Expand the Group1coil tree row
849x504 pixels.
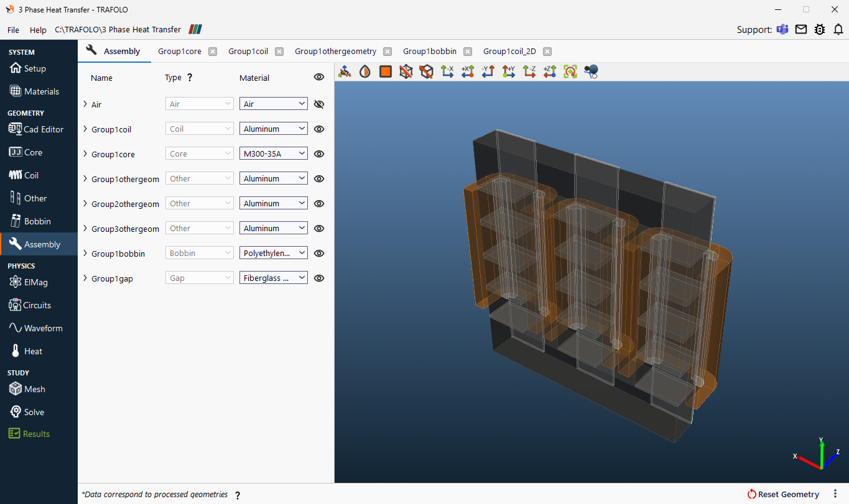[x=85, y=129]
